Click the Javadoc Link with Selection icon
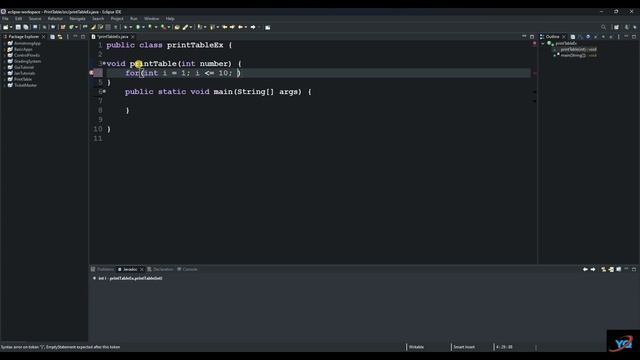Screen dimensions: 640x360 603,269
